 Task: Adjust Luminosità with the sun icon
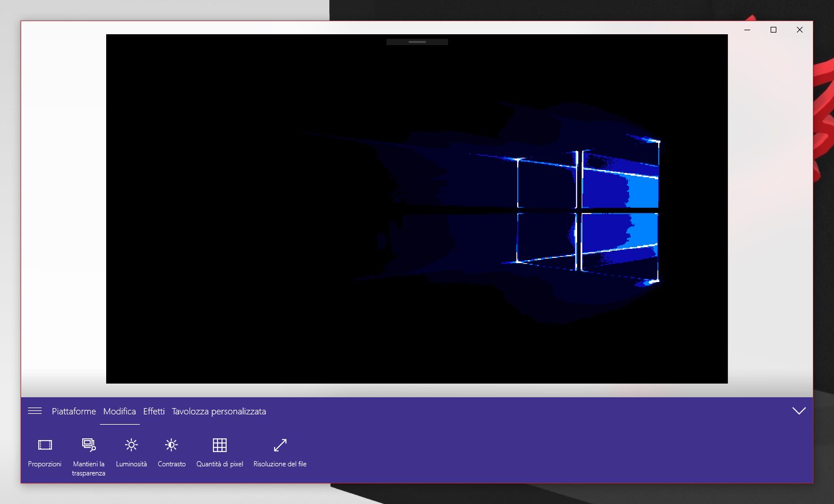[131, 453]
